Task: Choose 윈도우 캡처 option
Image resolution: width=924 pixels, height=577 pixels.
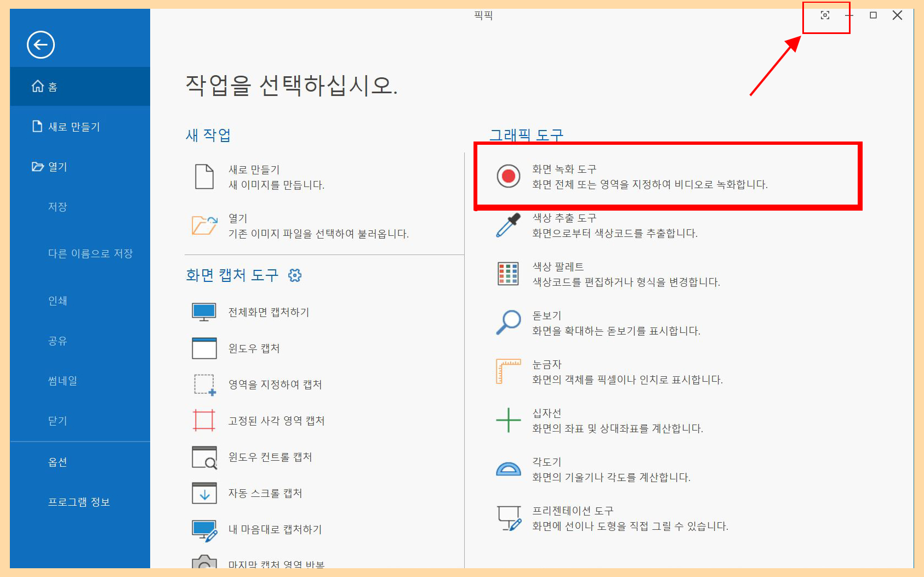Action: (254, 348)
